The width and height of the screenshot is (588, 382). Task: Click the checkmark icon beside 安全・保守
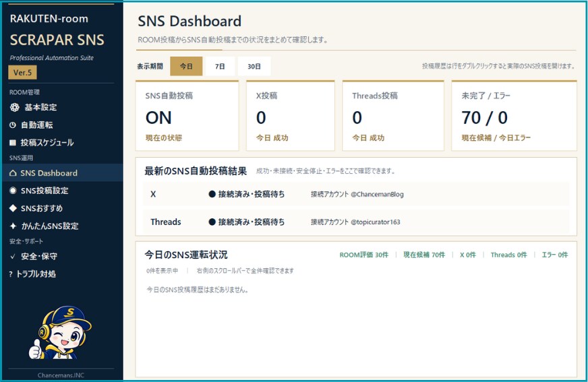click(13, 257)
